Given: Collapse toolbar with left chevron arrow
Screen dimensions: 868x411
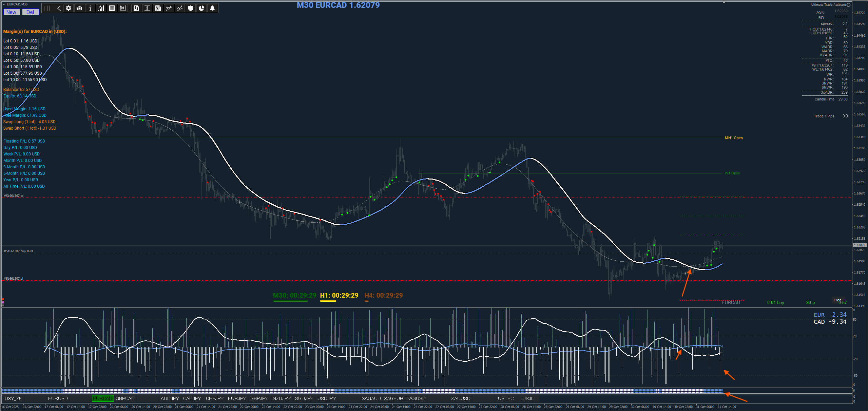Looking at the screenshot, I should click(59, 8).
